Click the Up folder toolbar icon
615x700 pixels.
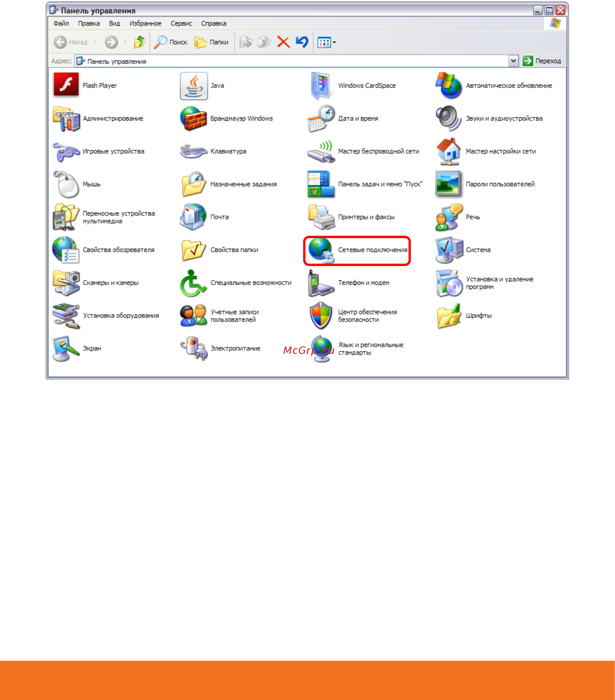(x=140, y=42)
